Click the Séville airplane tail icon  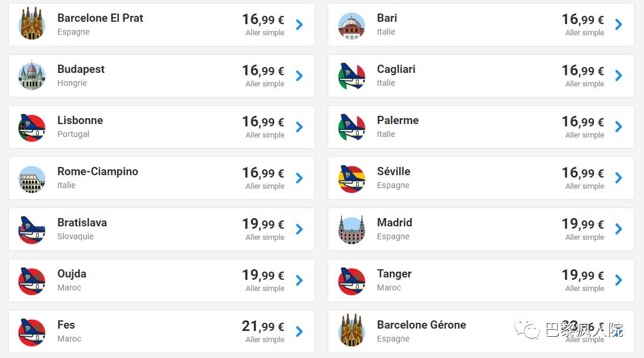coord(352,178)
